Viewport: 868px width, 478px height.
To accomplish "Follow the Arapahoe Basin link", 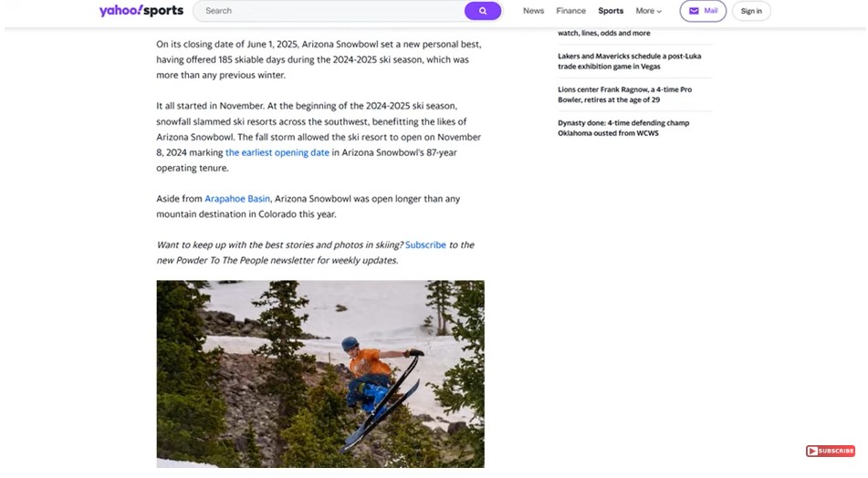I will (237, 199).
